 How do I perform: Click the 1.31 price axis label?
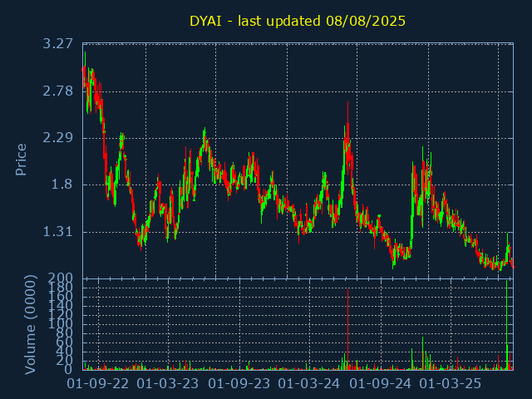(57, 232)
